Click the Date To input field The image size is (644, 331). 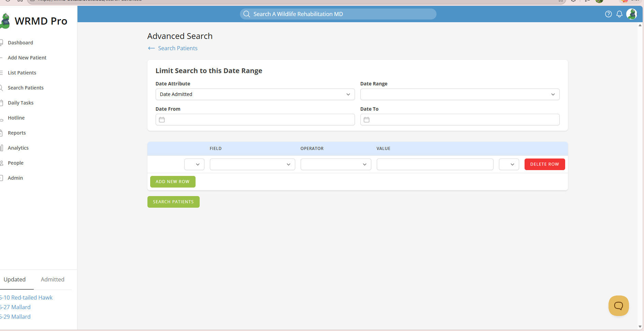coord(460,120)
